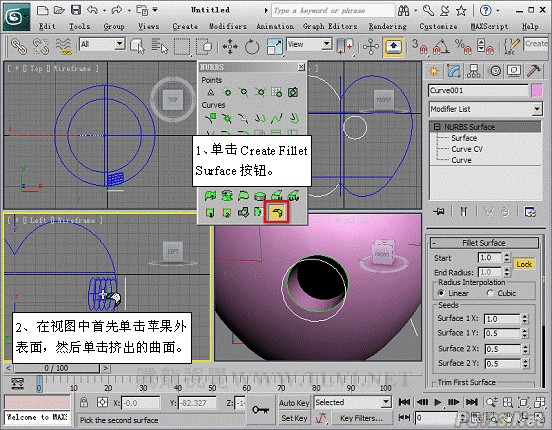The image size is (552, 430).
Task: Click the Auto Key button
Action: pyautogui.click(x=294, y=403)
